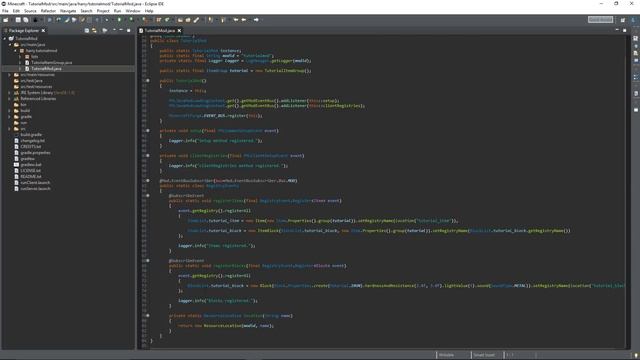Click the Search flashlight toolbar icon
640x360 pixels.
coord(196,20)
